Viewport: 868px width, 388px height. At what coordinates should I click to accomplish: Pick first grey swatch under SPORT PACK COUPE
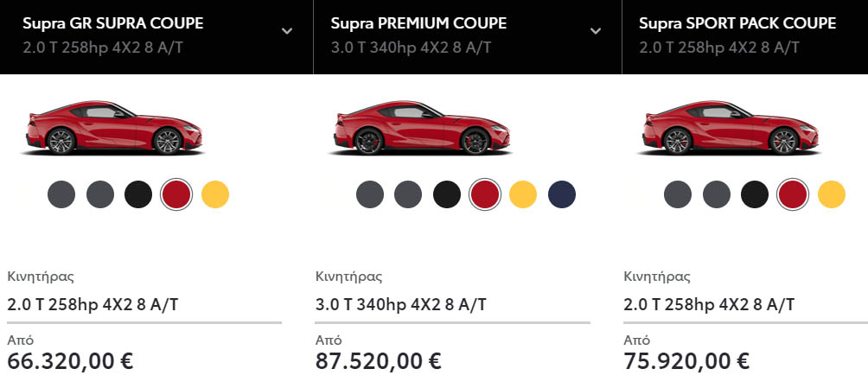[678, 194]
